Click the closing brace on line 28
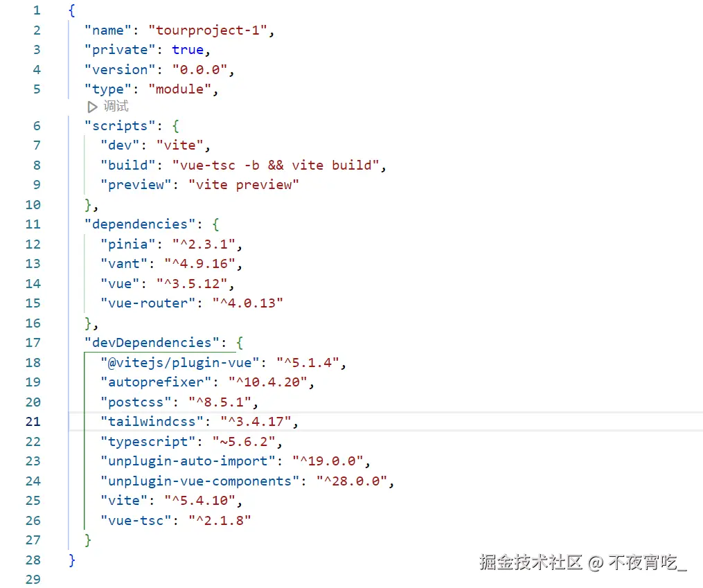The width and height of the screenshot is (703, 588). point(72,560)
